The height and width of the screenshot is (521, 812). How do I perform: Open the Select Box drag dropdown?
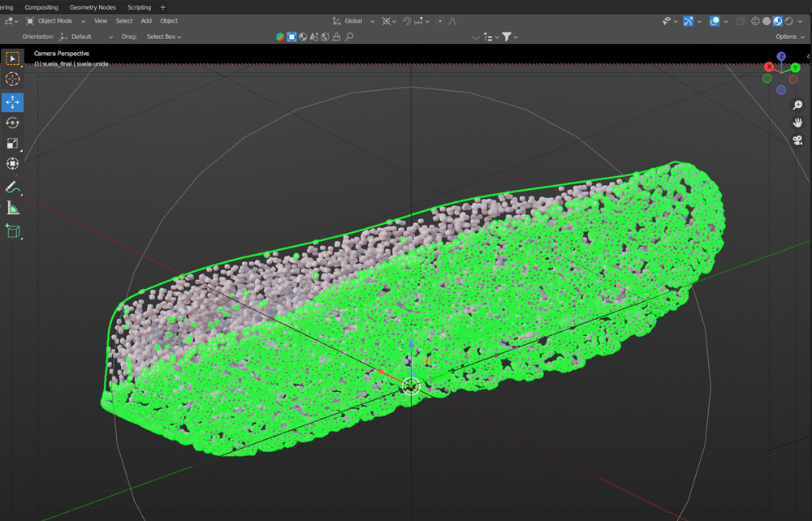[x=163, y=37]
